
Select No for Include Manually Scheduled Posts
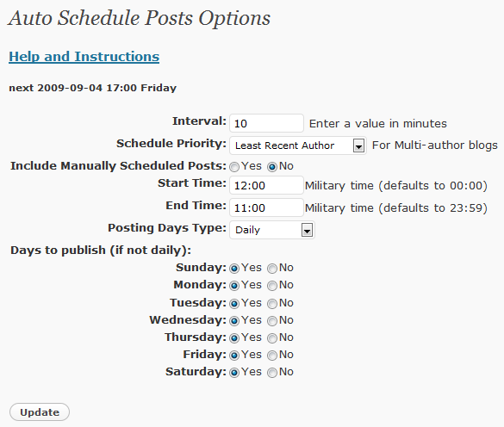(272, 167)
